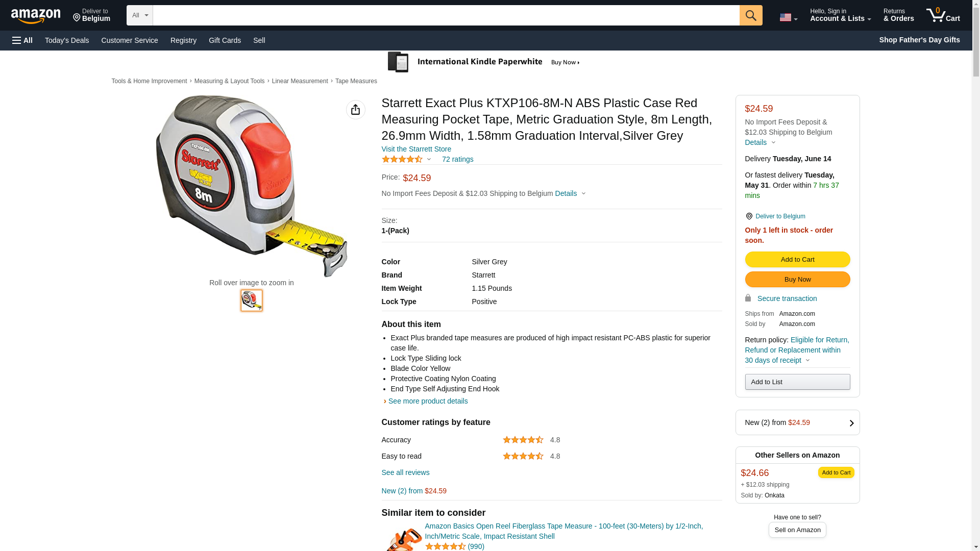Viewport: 980px width, 551px height.
Task: Click into the Amazon search field
Action: point(446,15)
